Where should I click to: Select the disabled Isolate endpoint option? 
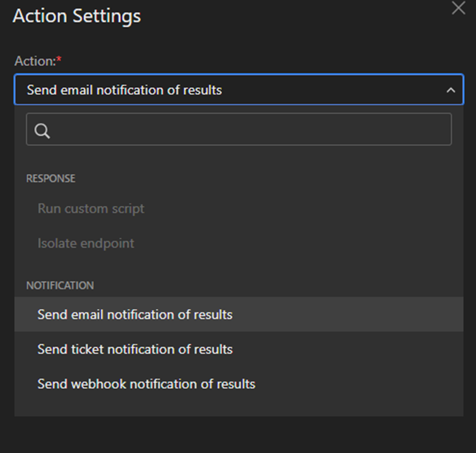(x=86, y=243)
